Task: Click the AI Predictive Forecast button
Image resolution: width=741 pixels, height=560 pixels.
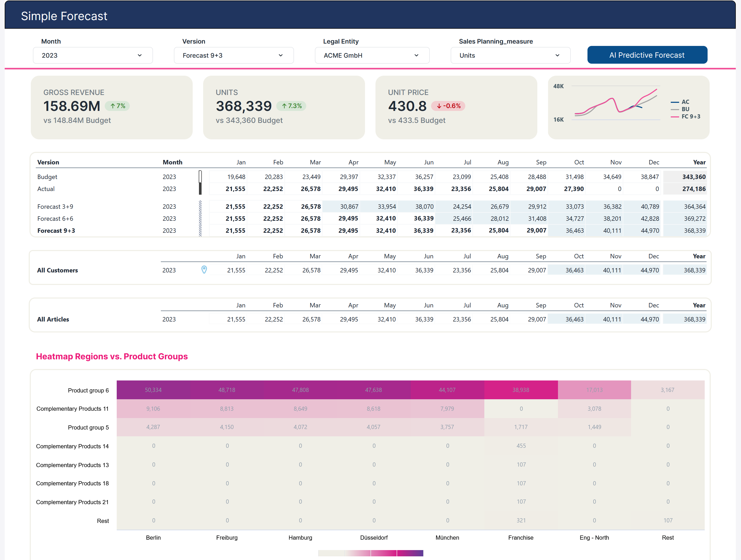Action: click(x=647, y=55)
